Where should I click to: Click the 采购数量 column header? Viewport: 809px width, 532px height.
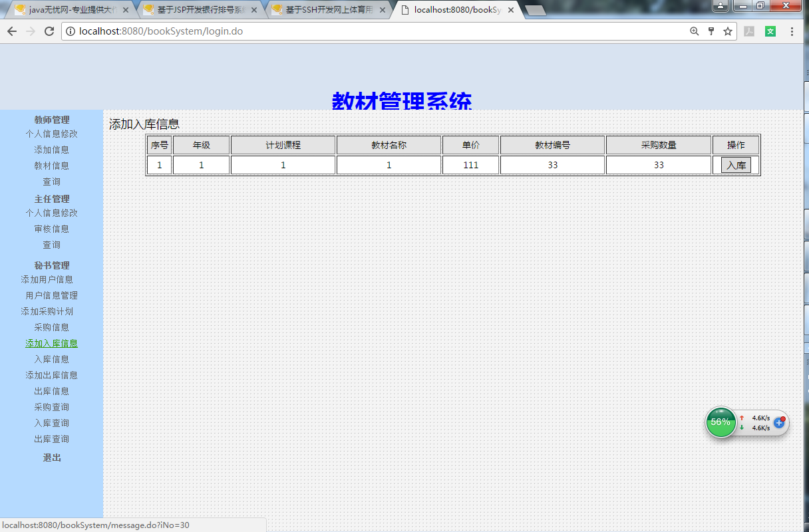pyautogui.click(x=659, y=145)
